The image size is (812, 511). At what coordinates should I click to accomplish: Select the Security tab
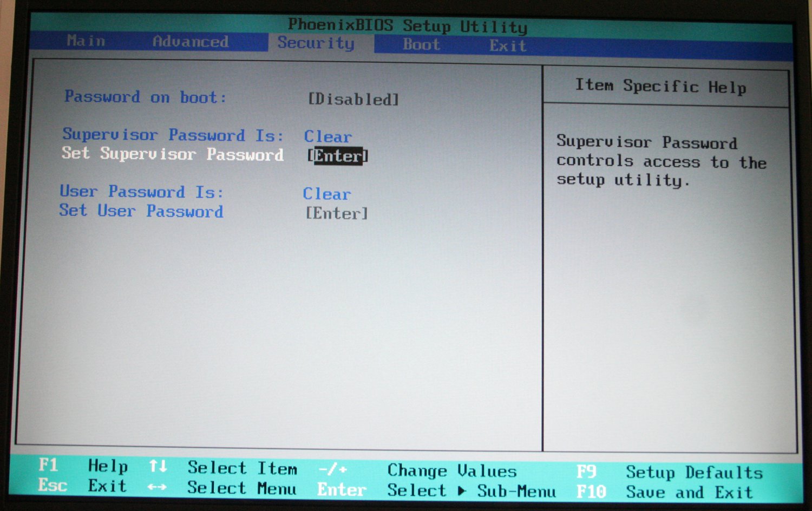316,43
